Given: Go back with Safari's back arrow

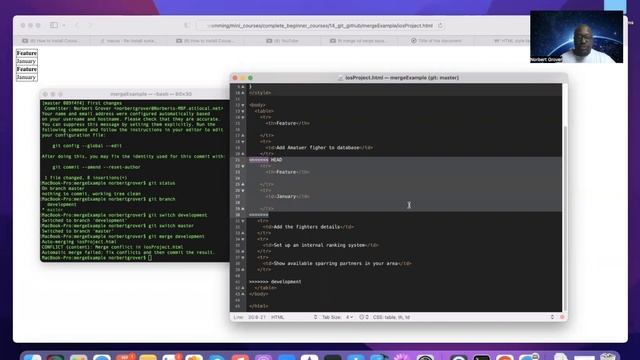Looking at the screenshot, I should click(76, 25).
